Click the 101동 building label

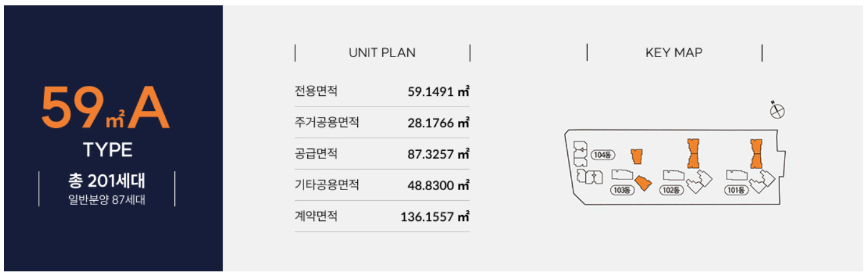(736, 191)
